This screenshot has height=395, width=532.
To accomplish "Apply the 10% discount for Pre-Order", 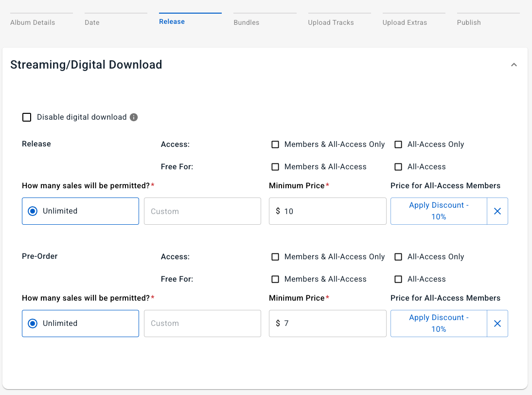I will 439,323.
